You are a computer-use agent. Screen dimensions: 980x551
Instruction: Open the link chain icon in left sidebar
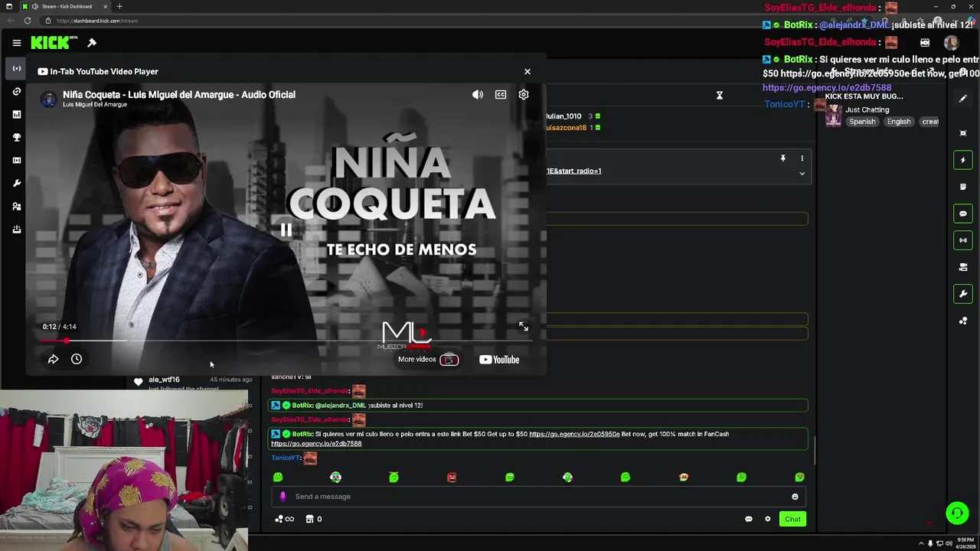[x=16, y=92]
